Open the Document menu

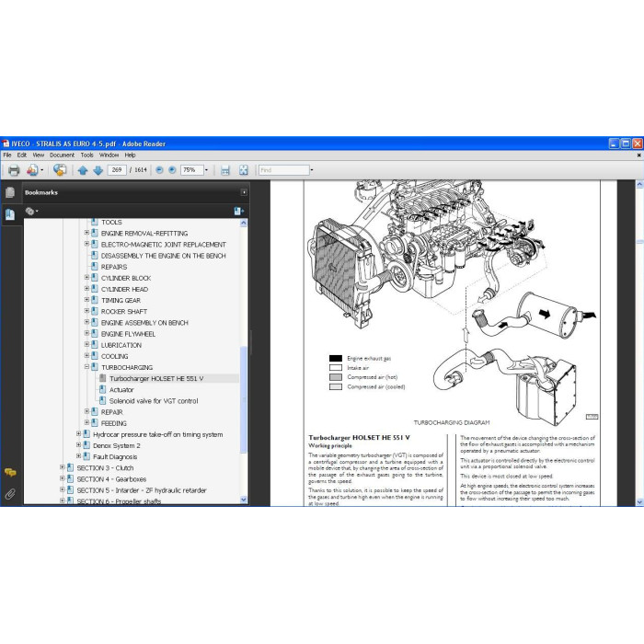coord(62,155)
